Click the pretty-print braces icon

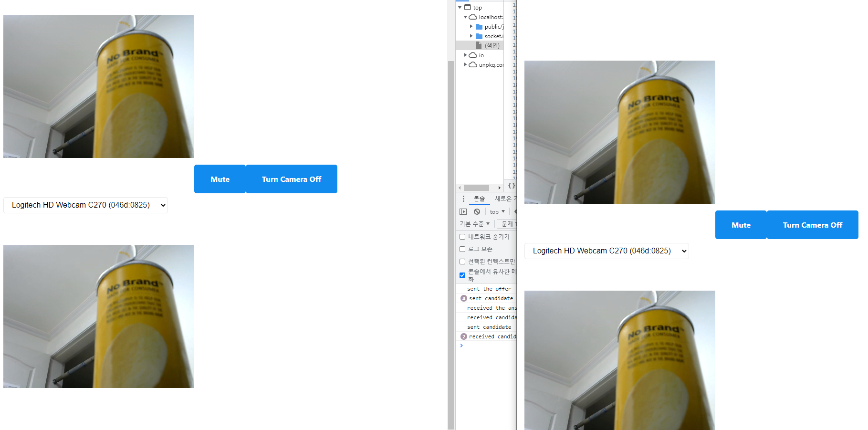coord(511,186)
